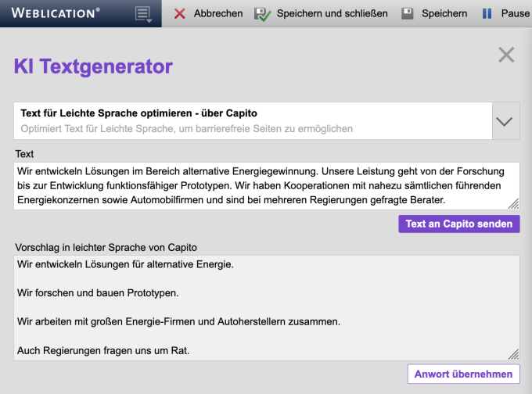Open the Weblication menu list icon
The height and width of the screenshot is (394, 532).
pyautogui.click(x=143, y=14)
